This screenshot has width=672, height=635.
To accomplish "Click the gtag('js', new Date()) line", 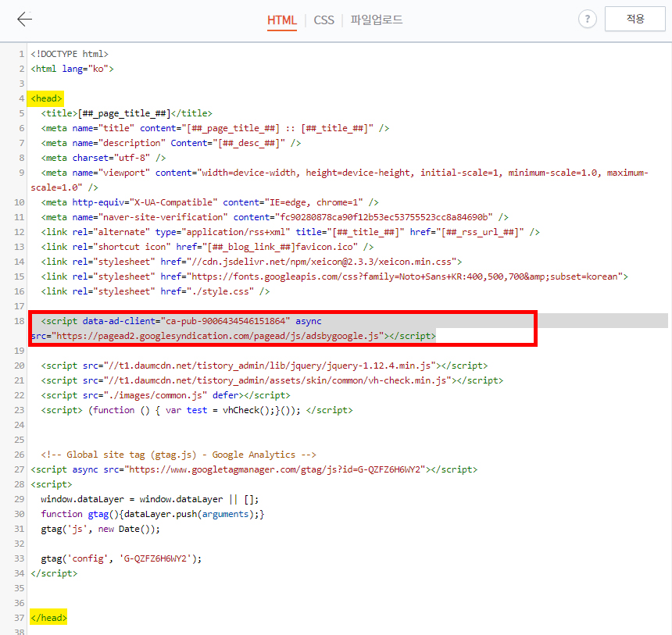I will pos(100,530).
